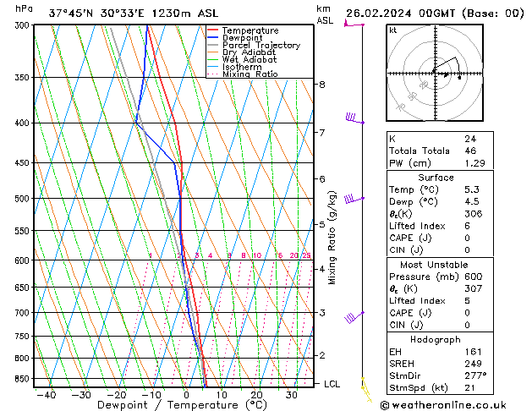Select the Dewpoint entry in the legend
The height and width of the screenshot is (411, 532).
coord(242,38)
